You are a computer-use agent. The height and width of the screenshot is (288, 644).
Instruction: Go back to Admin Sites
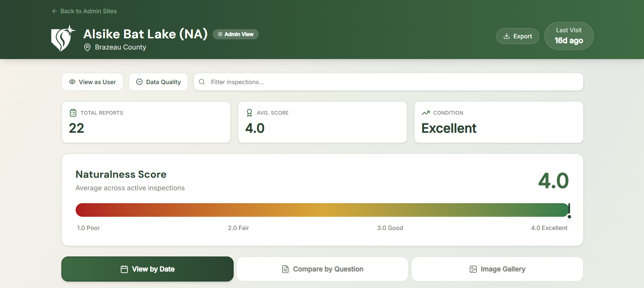84,11
